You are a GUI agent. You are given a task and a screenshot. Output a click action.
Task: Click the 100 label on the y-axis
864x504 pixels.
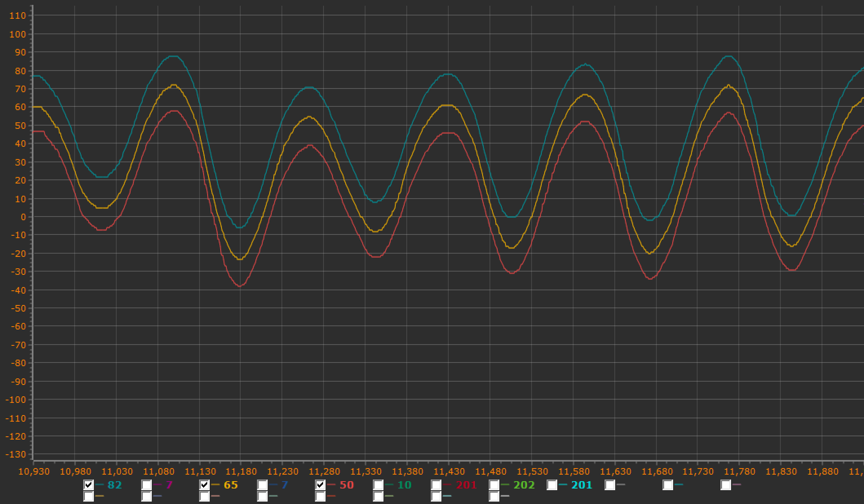tap(18, 34)
